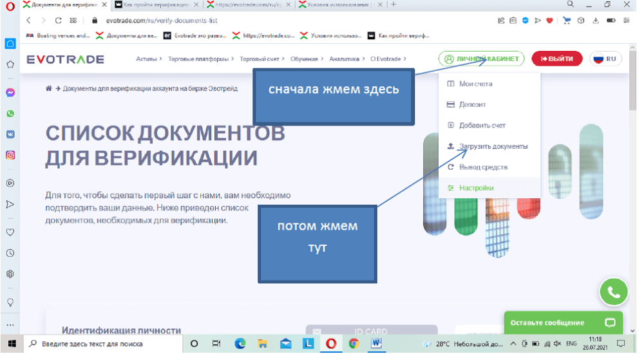Select Вывод средств in the account menu
This screenshot has width=644, height=354.
pyautogui.click(x=483, y=167)
